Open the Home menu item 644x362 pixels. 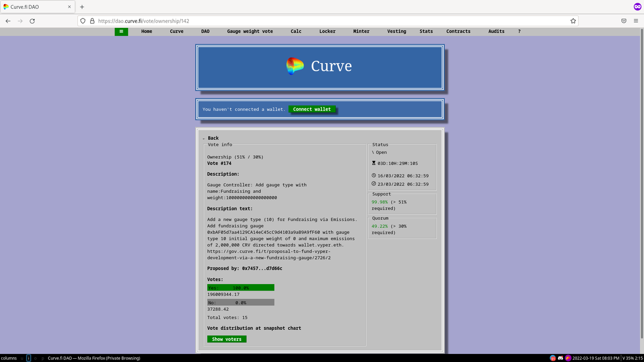[x=147, y=32]
